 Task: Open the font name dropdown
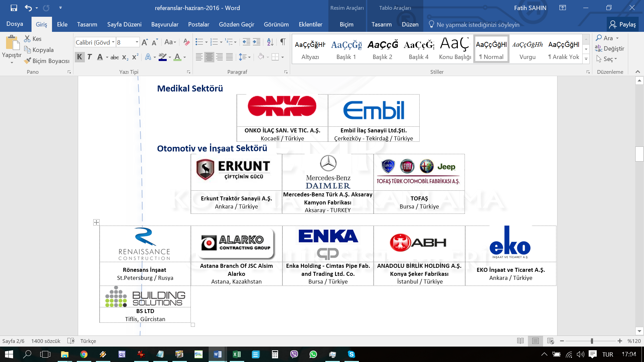(113, 42)
